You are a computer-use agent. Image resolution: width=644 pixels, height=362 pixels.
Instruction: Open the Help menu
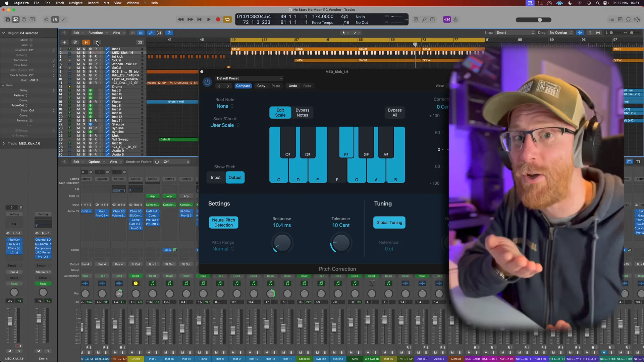(x=154, y=3)
